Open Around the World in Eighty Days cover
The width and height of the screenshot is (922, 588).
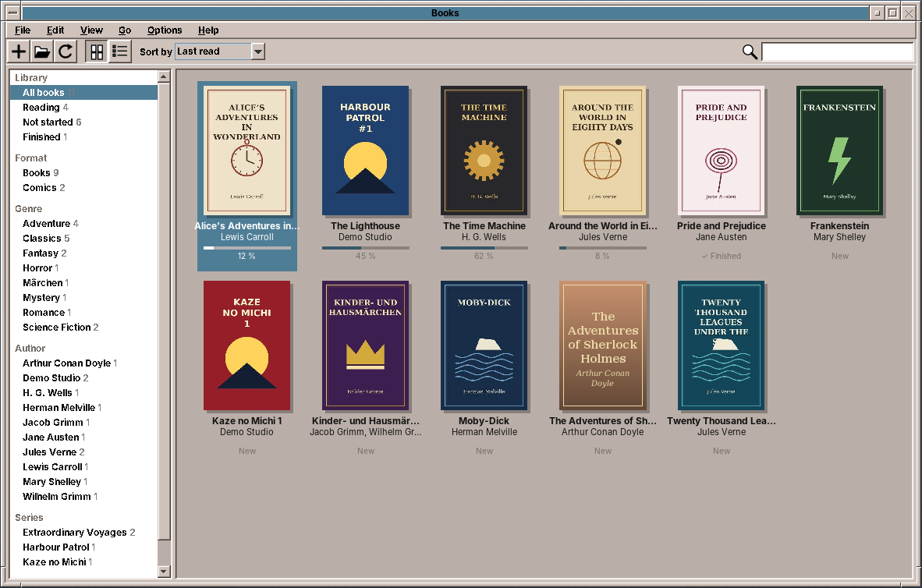(603, 151)
